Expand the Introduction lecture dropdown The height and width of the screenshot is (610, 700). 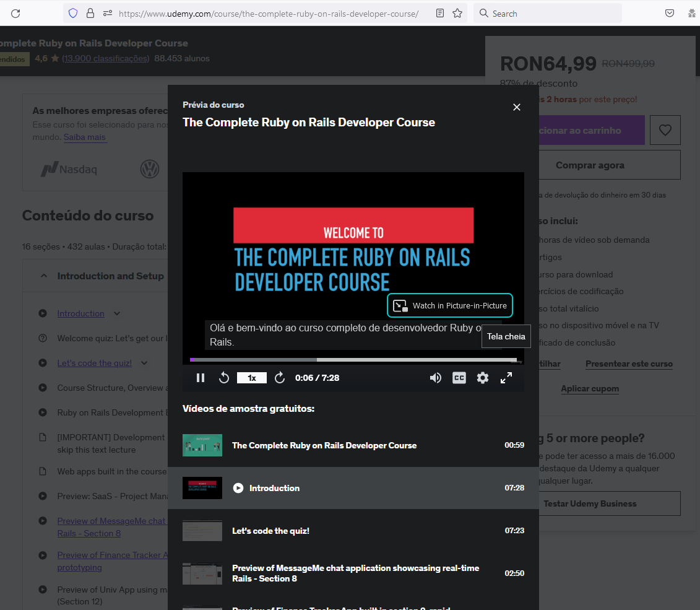117,313
